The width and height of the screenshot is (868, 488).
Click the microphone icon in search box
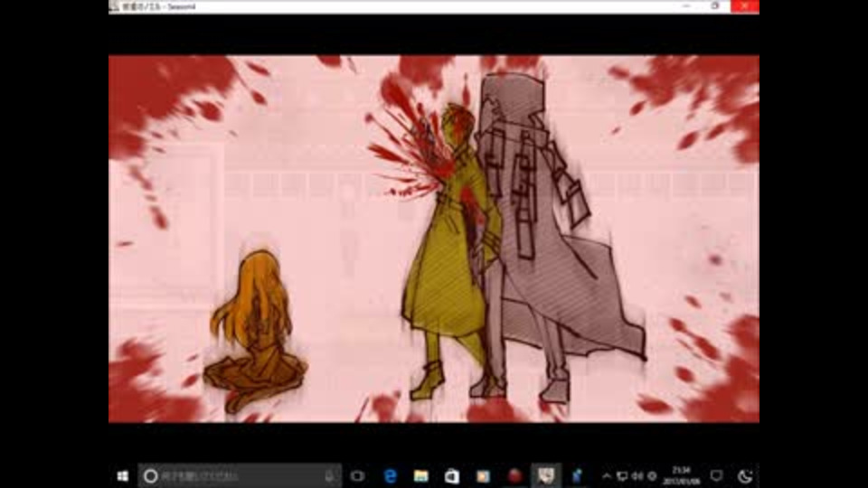tap(330, 476)
